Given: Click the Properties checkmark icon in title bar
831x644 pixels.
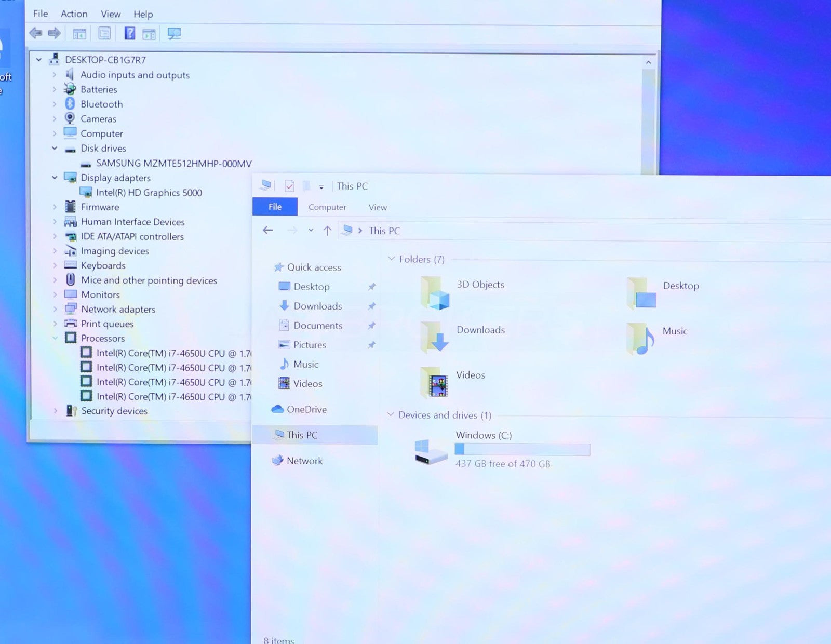Looking at the screenshot, I should 289,186.
